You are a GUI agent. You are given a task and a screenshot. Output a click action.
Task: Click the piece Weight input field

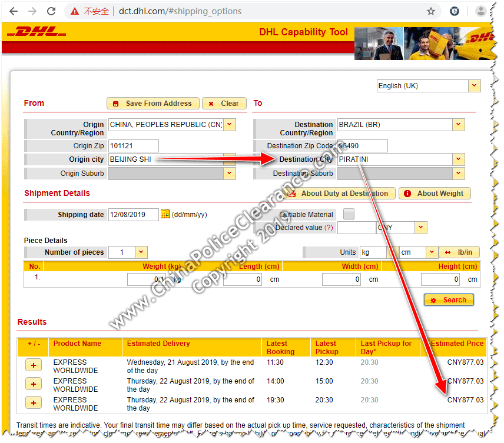pyautogui.click(x=147, y=279)
